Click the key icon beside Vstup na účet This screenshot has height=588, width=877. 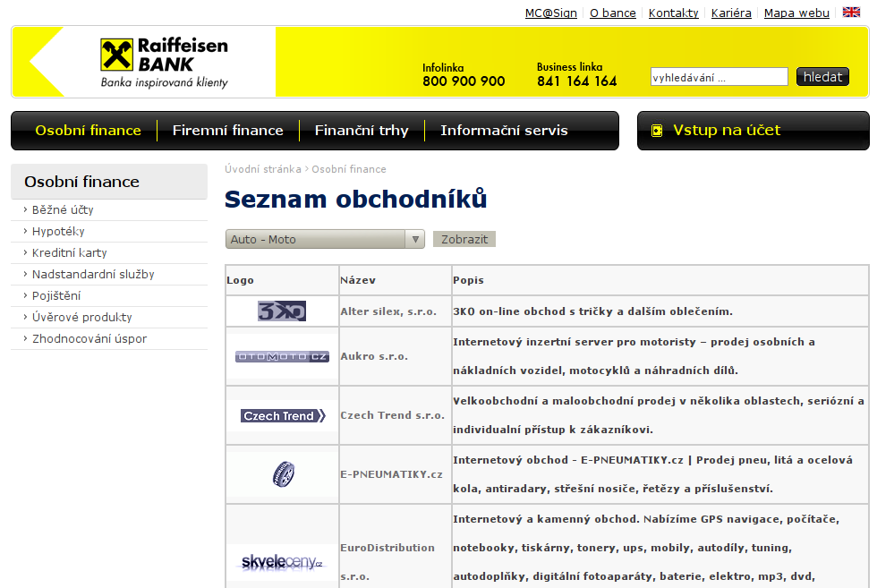pos(658,131)
